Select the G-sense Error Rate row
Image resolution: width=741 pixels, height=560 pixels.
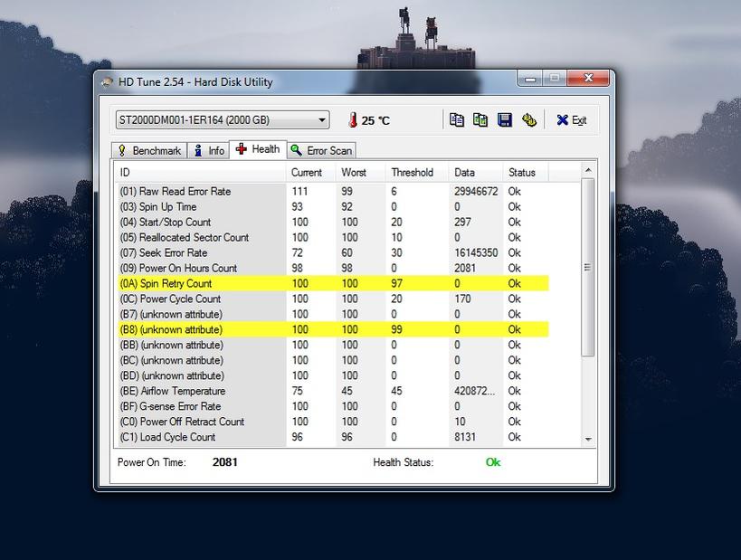(x=332, y=406)
